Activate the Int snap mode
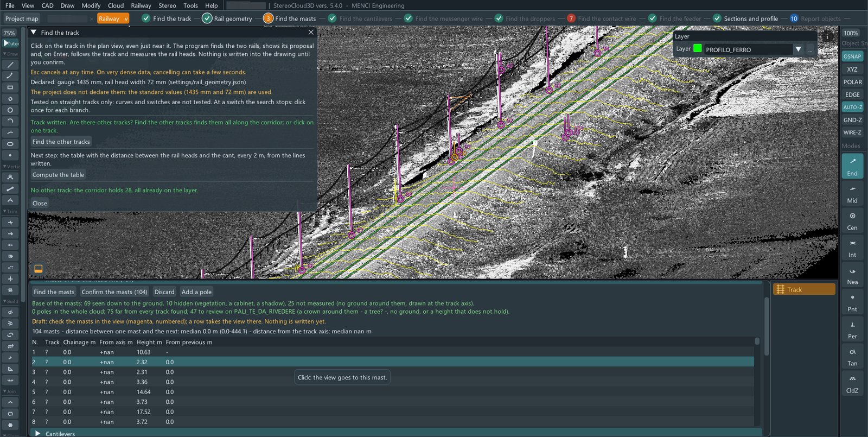Image resolution: width=868 pixels, height=437 pixels. 852,248
